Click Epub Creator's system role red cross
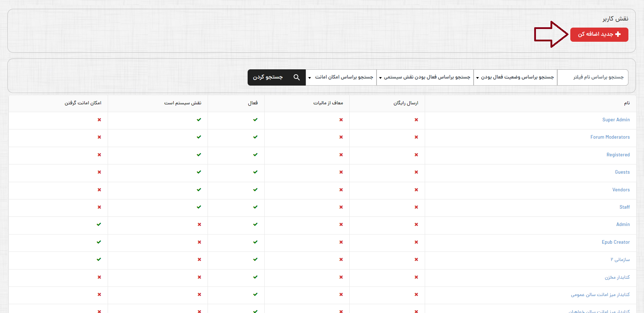The image size is (644, 313). click(x=199, y=242)
